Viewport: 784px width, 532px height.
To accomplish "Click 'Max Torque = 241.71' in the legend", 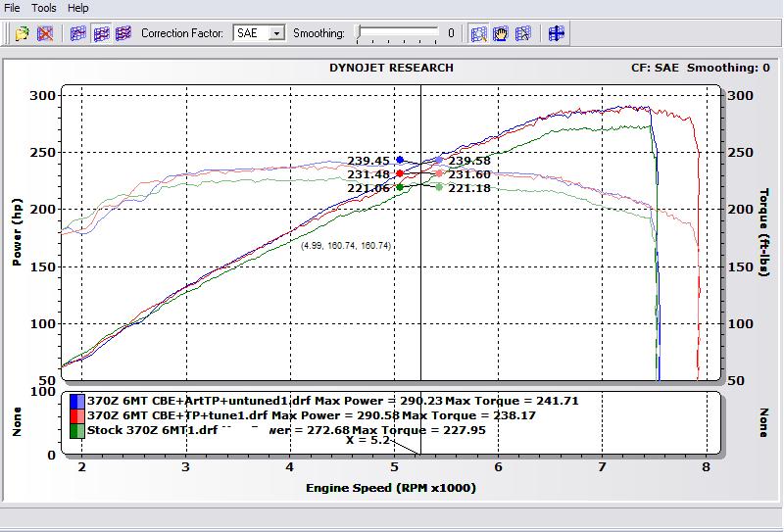I will [x=512, y=401].
